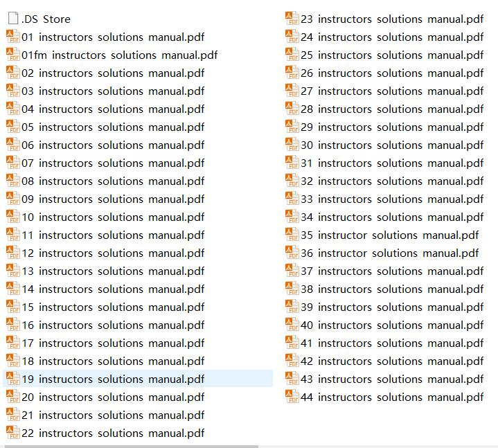Select file name '30 instructors solutions manual.pdf'

(392, 145)
